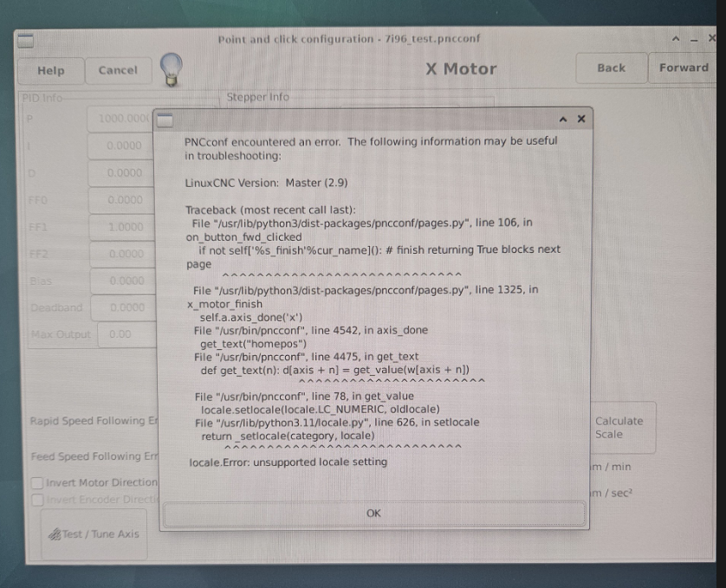
Task: Go Back to the previous config page
Action: click(611, 68)
